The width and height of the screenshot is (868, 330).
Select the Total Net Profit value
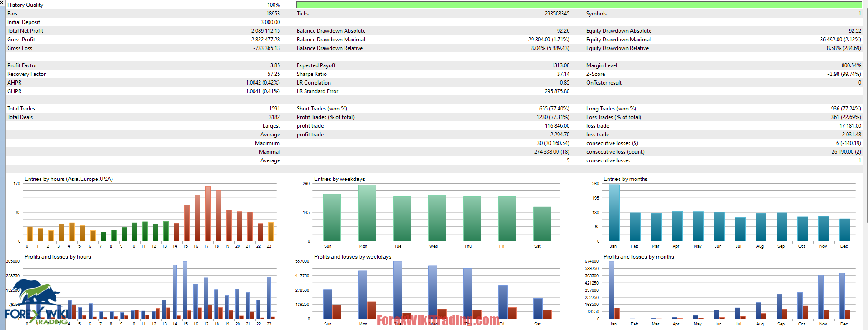265,31
